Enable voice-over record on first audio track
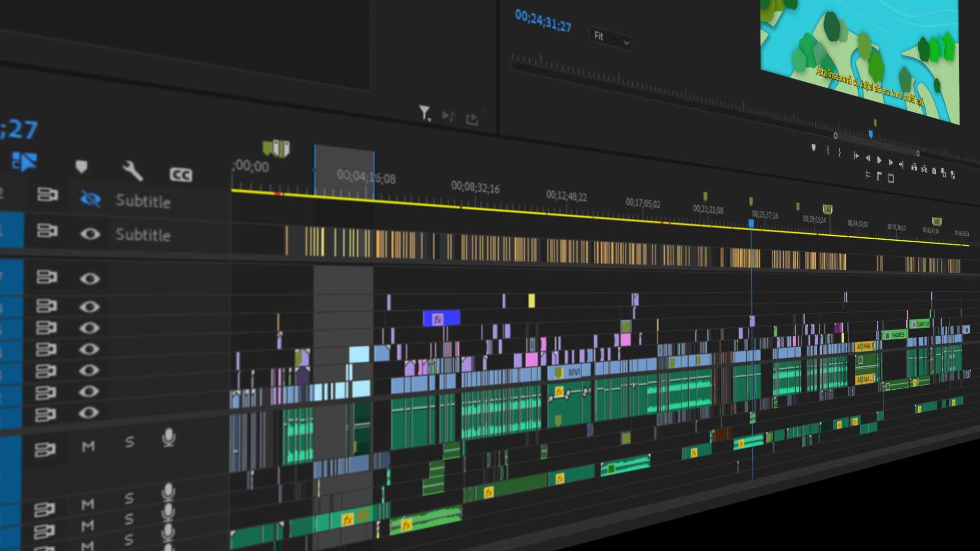This screenshot has height=551, width=980. pos(168,437)
